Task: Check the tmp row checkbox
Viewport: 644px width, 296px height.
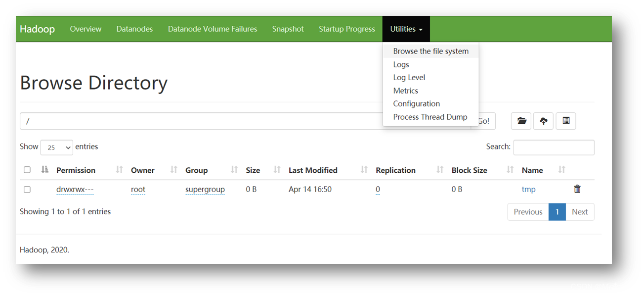Action: point(27,190)
